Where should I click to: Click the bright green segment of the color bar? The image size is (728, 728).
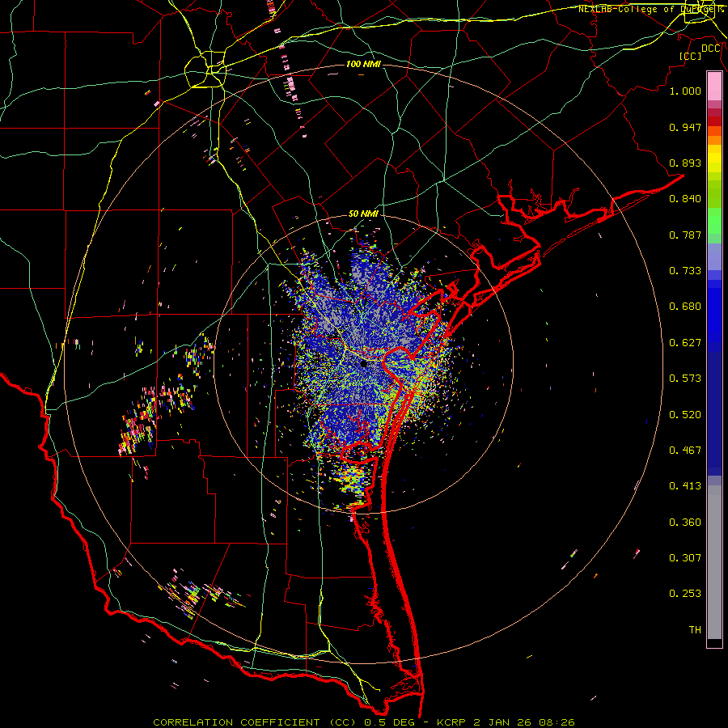coord(714,221)
